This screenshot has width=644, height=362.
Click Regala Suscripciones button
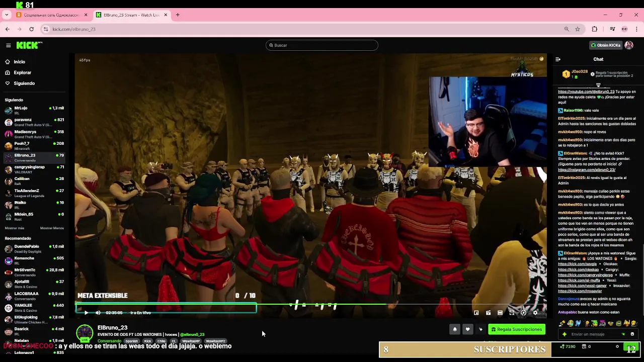pos(517,329)
